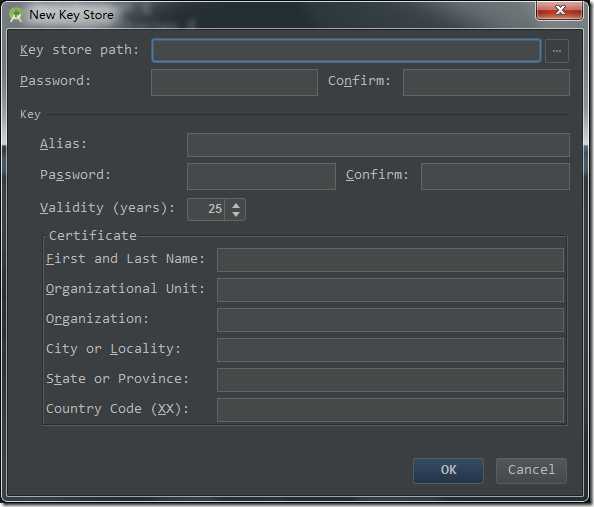Viewport: 594px width, 507px height.
Task: Select the key Confirm field under Alias
Action: click(x=495, y=176)
